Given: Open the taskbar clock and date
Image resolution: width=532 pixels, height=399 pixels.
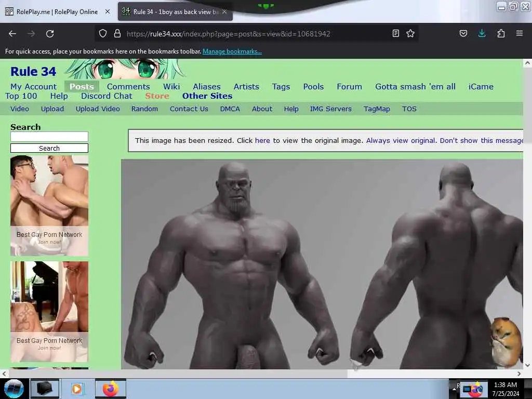Looking at the screenshot, I should point(506,389).
